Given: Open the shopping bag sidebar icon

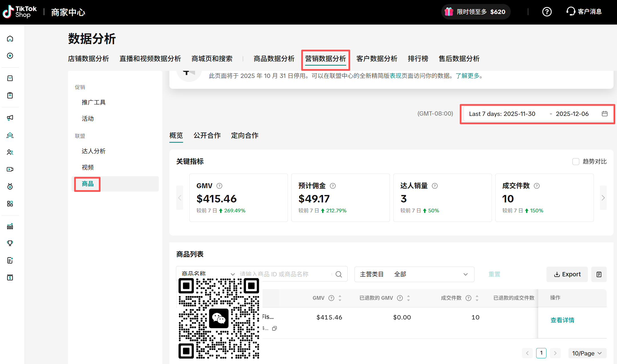Looking at the screenshot, I should (x=10, y=78).
